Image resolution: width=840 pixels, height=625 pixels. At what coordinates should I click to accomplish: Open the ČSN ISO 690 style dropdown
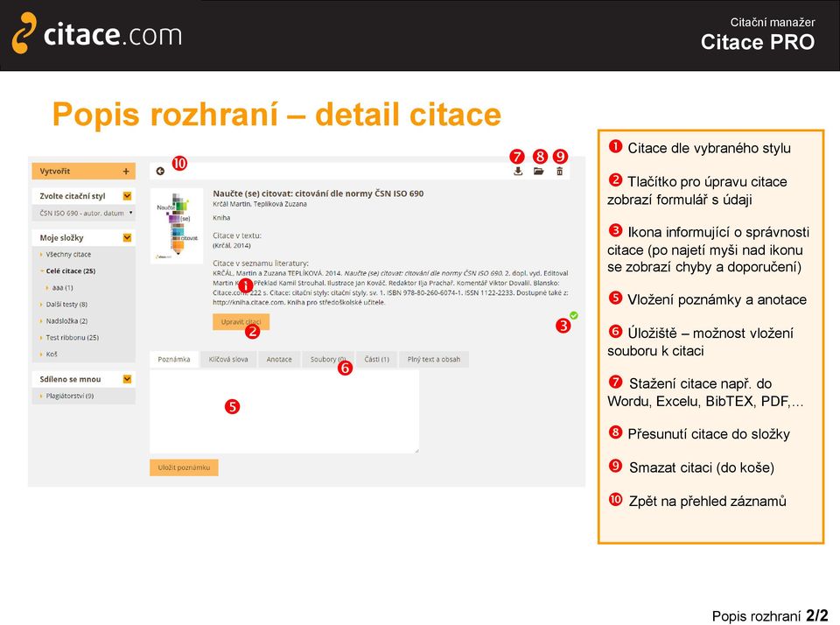pyautogui.click(x=84, y=213)
